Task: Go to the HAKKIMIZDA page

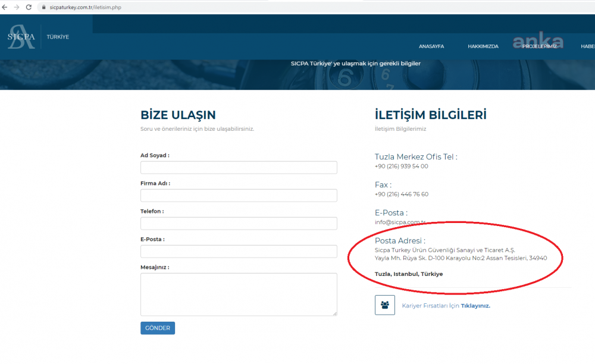Action: 483,46
